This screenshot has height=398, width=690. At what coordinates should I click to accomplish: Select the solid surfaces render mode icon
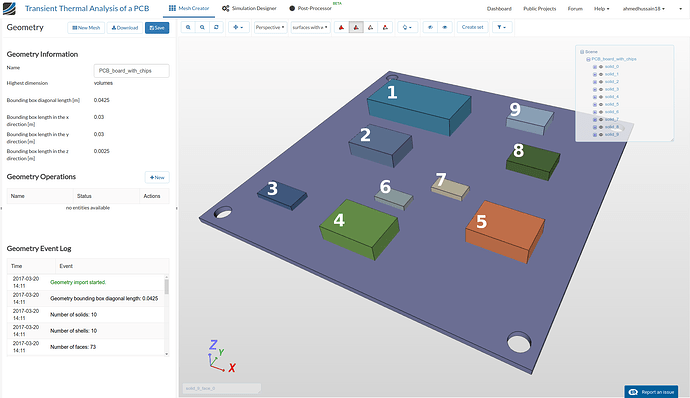coord(341,27)
